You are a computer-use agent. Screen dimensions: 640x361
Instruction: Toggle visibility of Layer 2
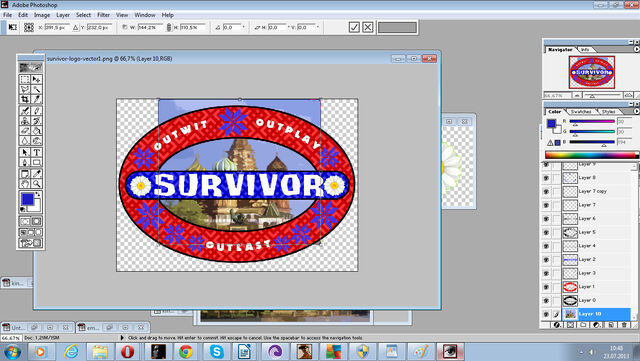(x=546, y=260)
